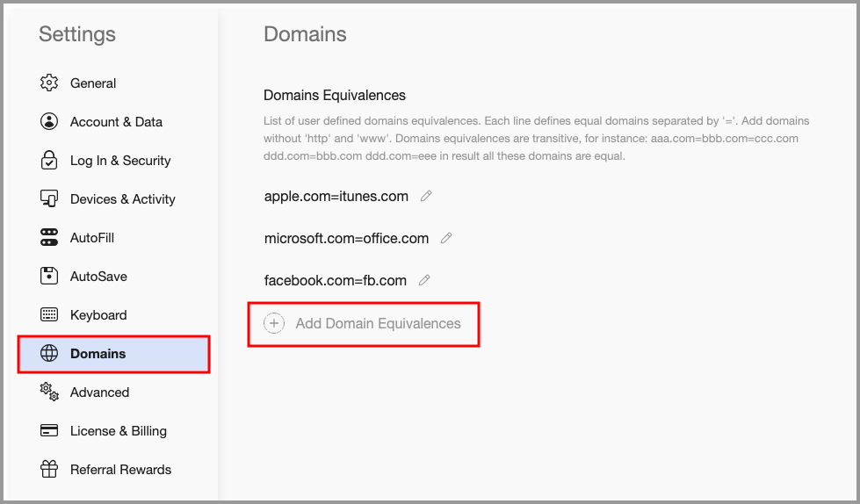Click the Settings sidebar title
Viewport: 860px width, 504px height.
tap(77, 34)
